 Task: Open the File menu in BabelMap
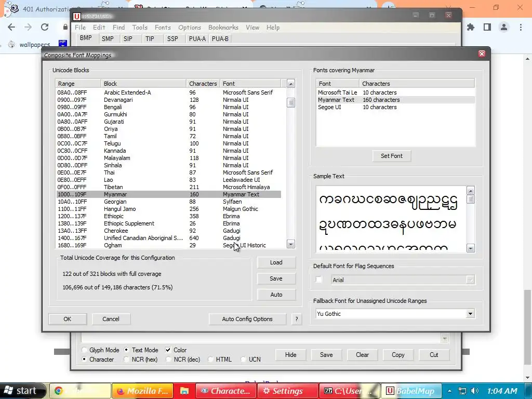81,28
